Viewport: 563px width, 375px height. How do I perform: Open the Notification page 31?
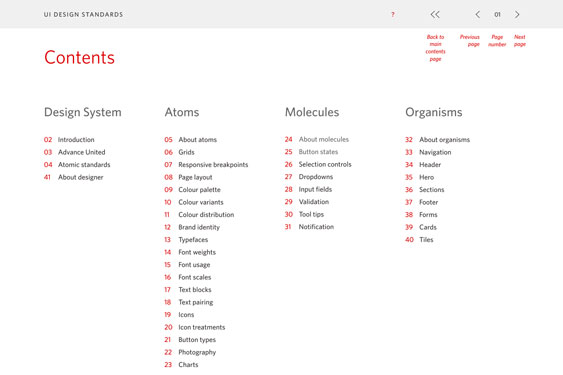[309, 227]
